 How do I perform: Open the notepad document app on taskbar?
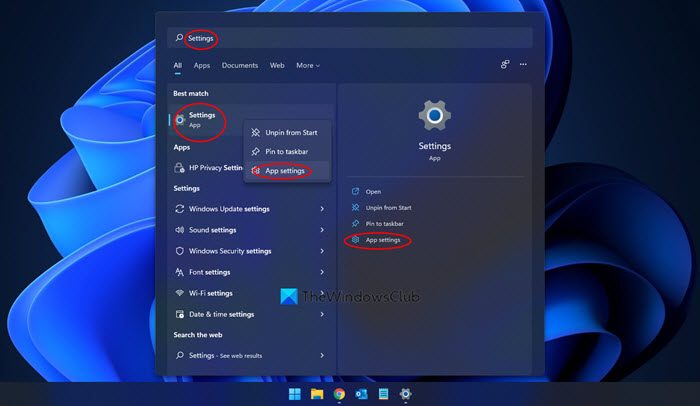click(383, 394)
